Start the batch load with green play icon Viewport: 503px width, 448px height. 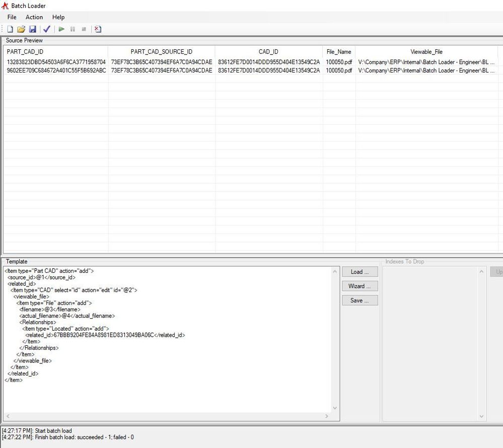(61, 29)
